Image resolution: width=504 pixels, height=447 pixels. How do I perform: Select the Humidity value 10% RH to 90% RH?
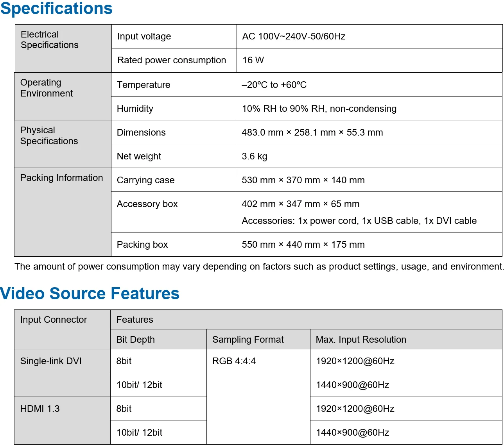pos(319,109)
